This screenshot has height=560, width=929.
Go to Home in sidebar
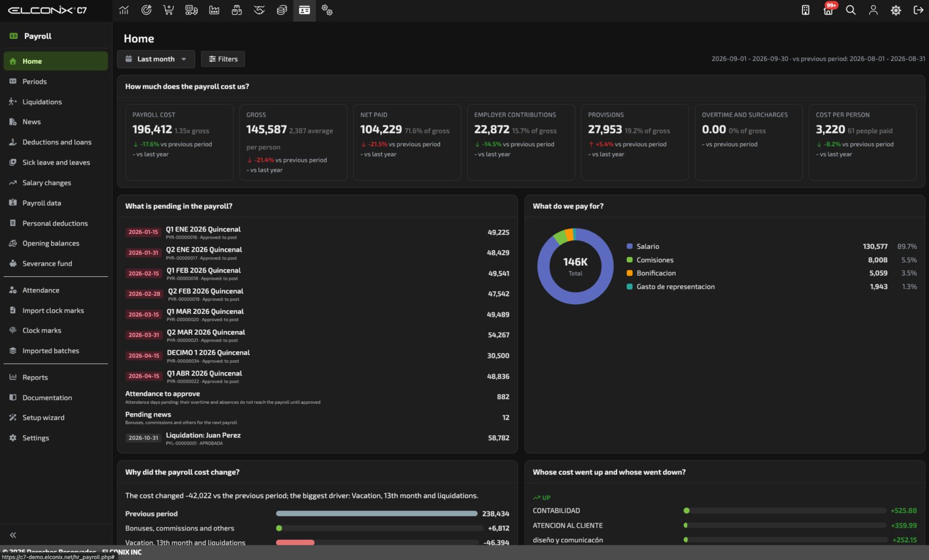point(56,61)
